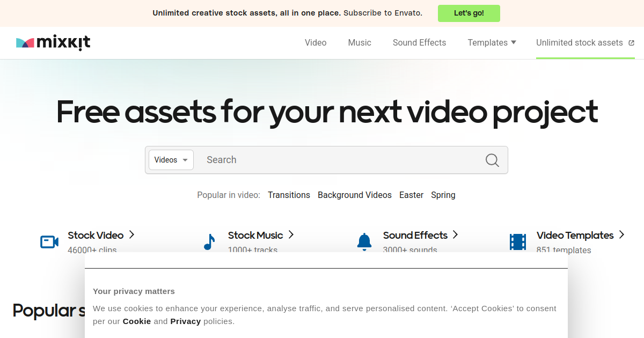Image resolution: width=644 pixels, height=338 pixels.
Task: Click the chevron next to Stock Video
Action: 131,235
